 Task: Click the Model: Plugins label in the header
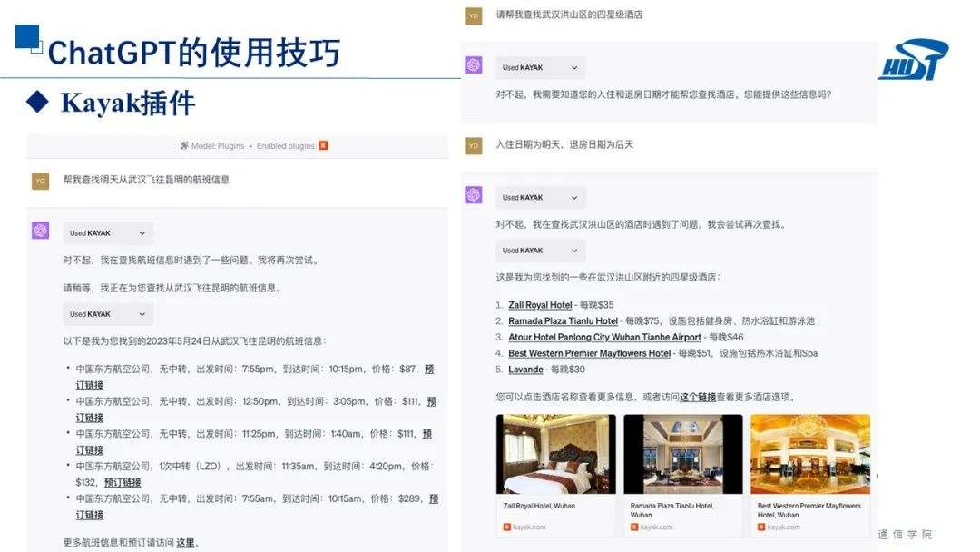(x=218, y=145)
